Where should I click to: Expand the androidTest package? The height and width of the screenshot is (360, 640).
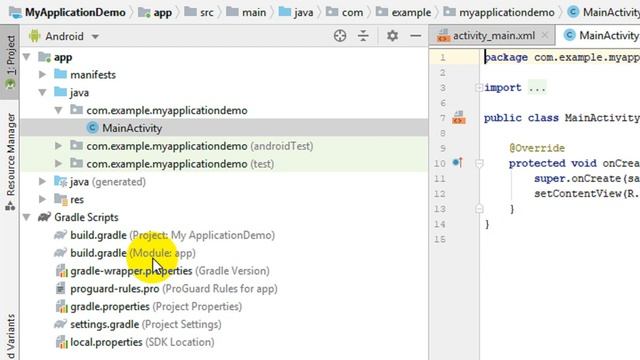58,146
